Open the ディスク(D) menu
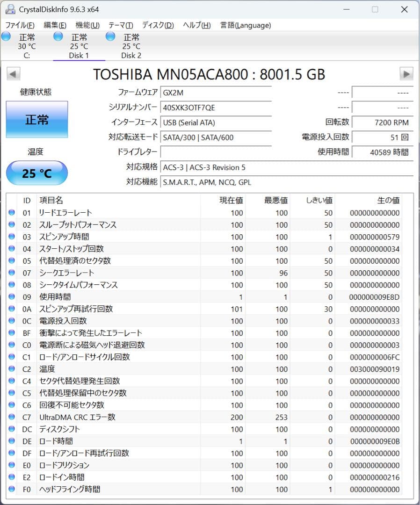The height and width of the screenshot is (505, 420). click(158, 25)
